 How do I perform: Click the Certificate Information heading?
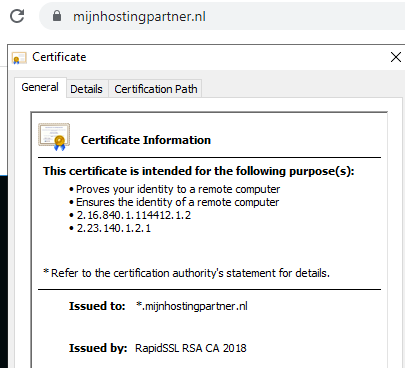(146, 140)
